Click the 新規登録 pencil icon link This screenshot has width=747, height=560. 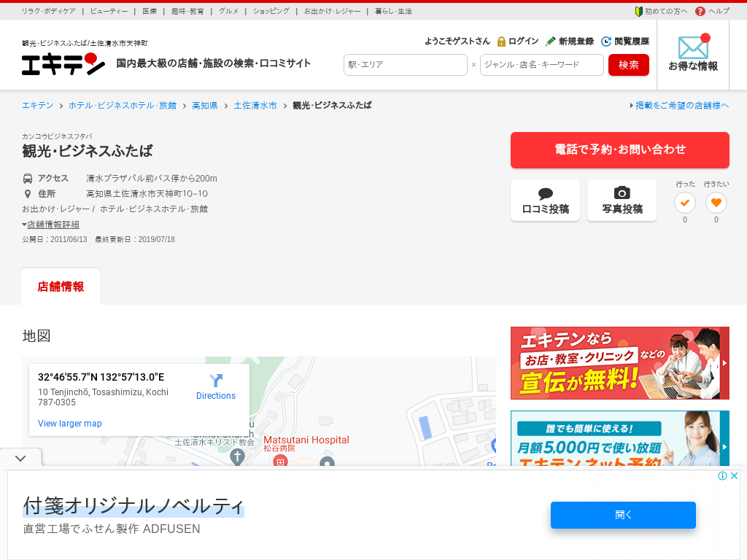coord(551,42)
